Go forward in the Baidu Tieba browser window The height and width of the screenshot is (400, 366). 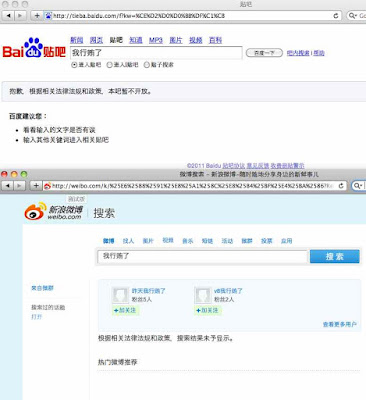click(x=20, y=15)
